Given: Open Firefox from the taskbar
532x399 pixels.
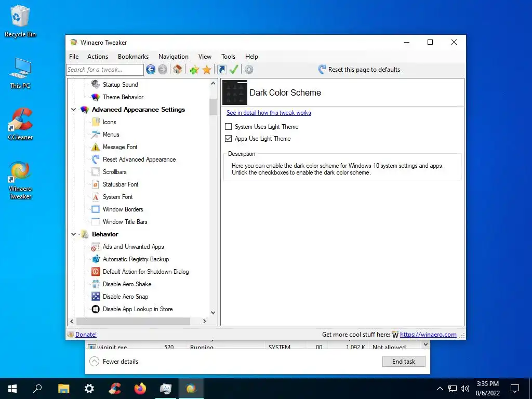Looking at the screenshot, I should click(140, 389).
